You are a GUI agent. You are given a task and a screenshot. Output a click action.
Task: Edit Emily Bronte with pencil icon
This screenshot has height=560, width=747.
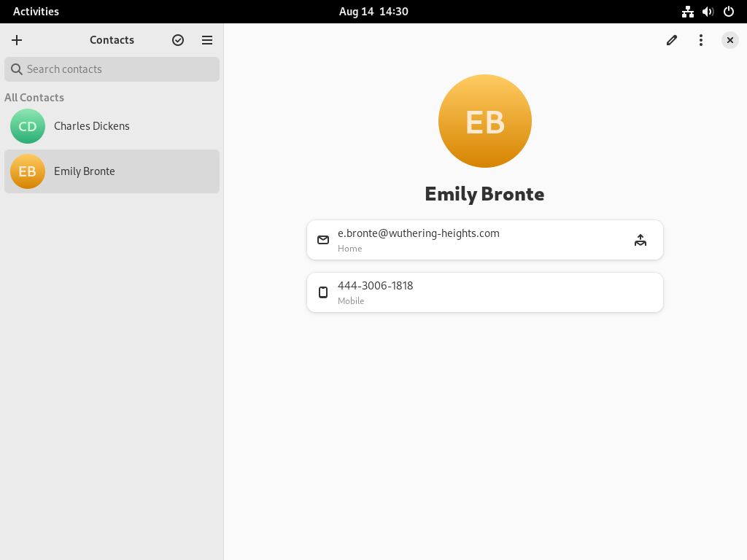click(x=672, y=40)
